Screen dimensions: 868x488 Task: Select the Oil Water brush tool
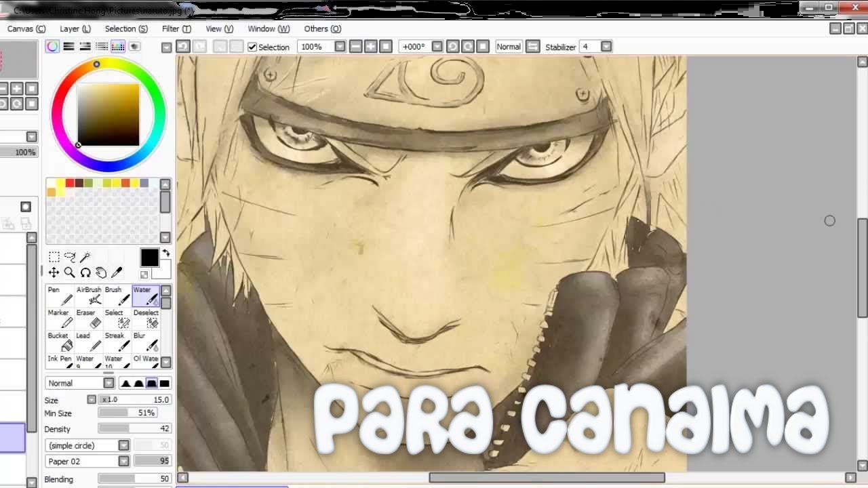tap(146, 361)
